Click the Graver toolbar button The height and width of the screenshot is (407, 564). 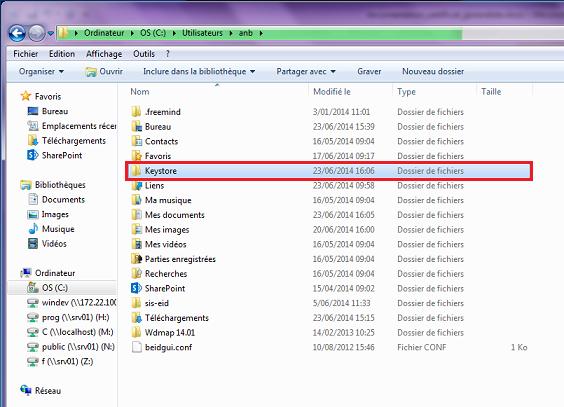click(369, 72)
